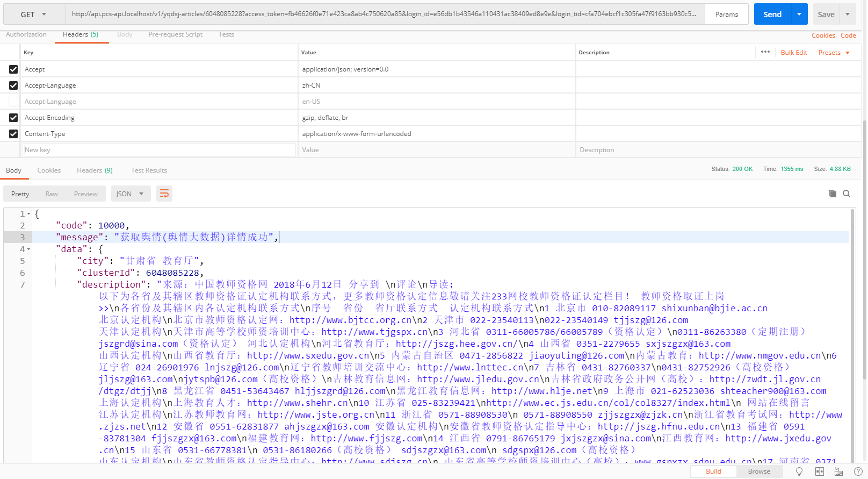Screen dimensions: 868x479
Task: Click the lightbulb icon in status bar
Action: [799, 471]
